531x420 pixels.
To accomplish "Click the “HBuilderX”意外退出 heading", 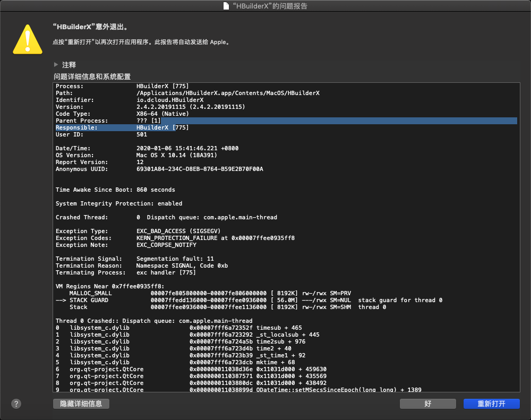I will coord(90,27).
